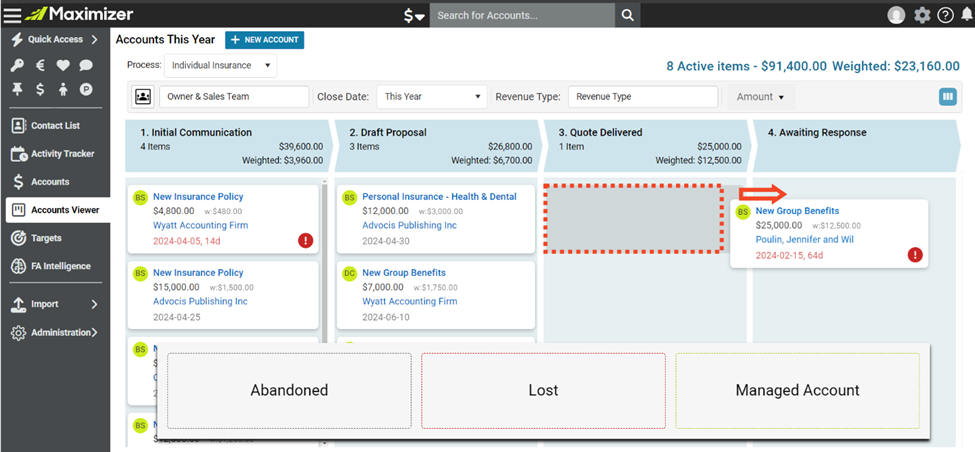
Task: Click the red alert on the Wyatt Accounting $4,800 card
Action: [305, 241]
